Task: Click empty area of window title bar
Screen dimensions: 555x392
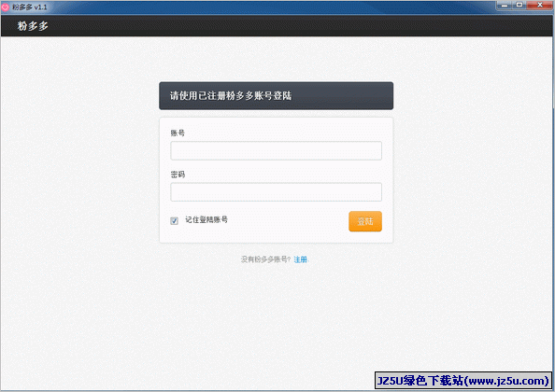Action: click(265, 7)
